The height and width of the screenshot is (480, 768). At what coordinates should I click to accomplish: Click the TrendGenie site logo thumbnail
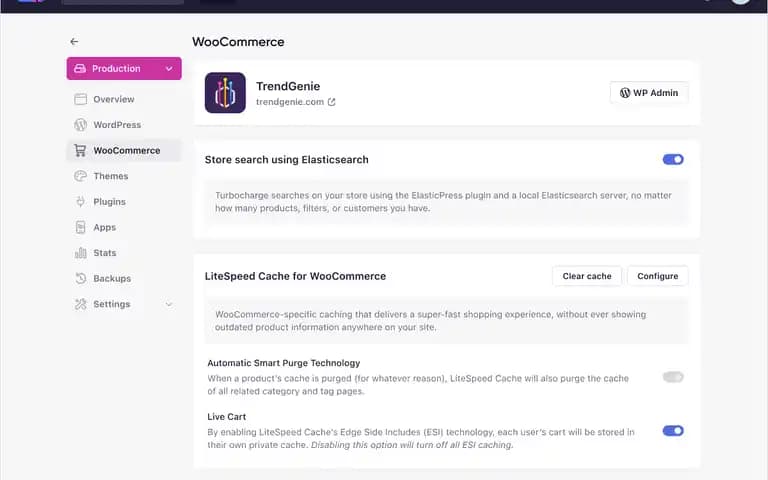(x=225, y=93)
